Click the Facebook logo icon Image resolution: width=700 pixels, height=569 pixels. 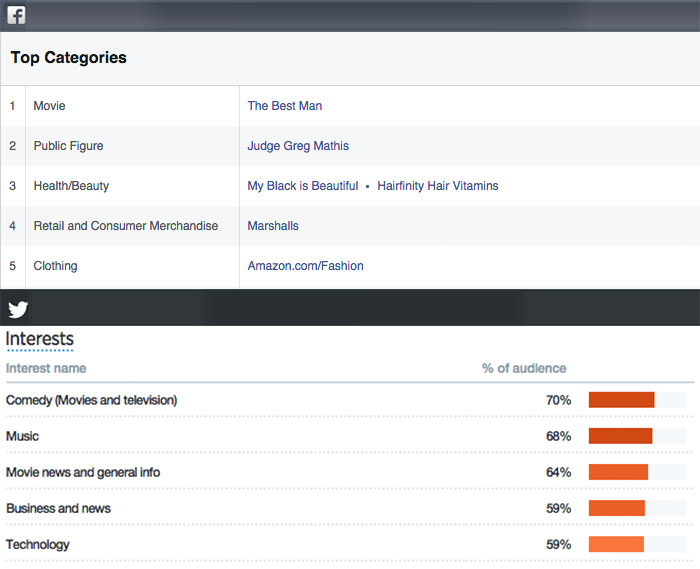point(16,16)
